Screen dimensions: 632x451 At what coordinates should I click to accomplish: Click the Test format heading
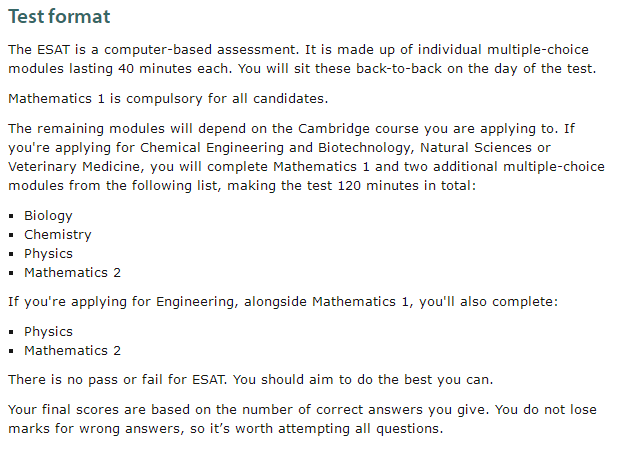click(x=59, y=17)
